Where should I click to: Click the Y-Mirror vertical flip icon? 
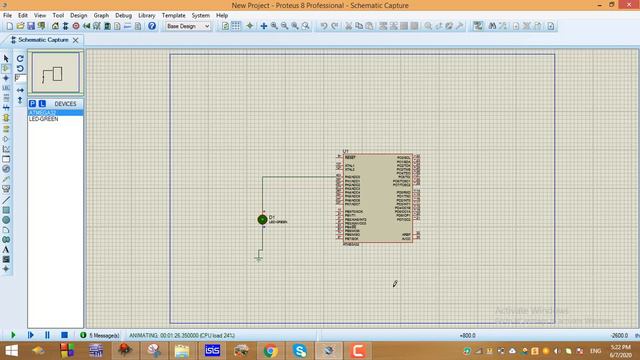(x=20, y=100)
